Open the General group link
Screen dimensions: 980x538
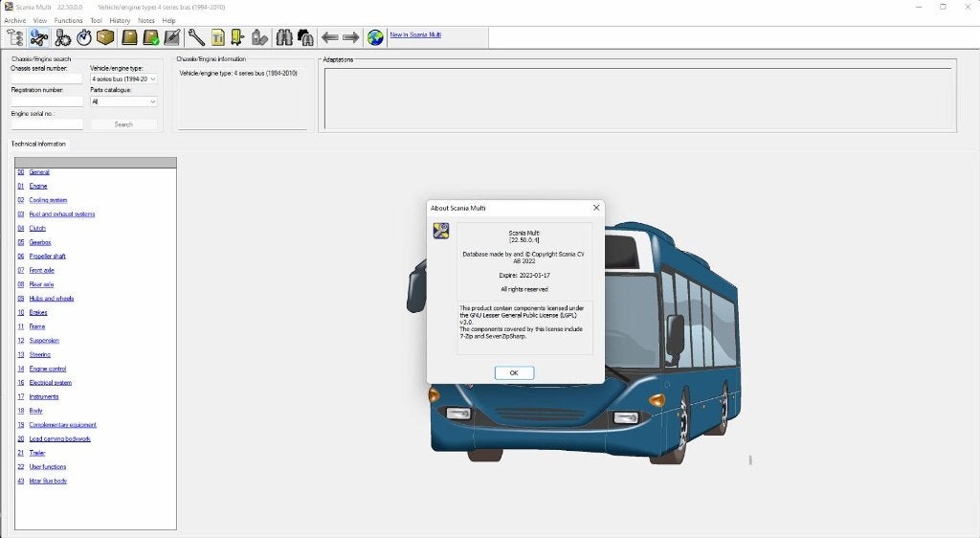[x=39, y=172]
